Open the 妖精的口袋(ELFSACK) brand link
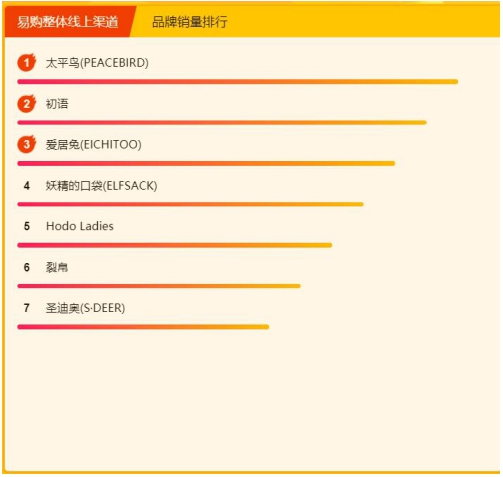The image size is (503, 477). pos(101,186)
